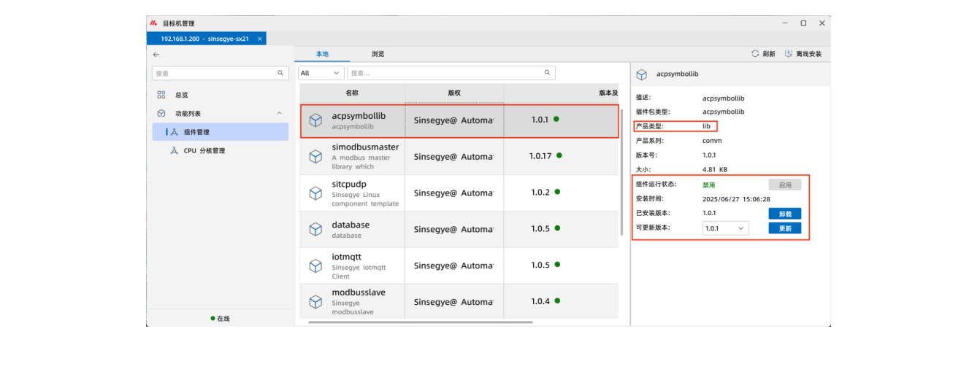Click the overview (总览) grid icon
The height and width of the screenshot is (372, 980).
pos(161,95)
